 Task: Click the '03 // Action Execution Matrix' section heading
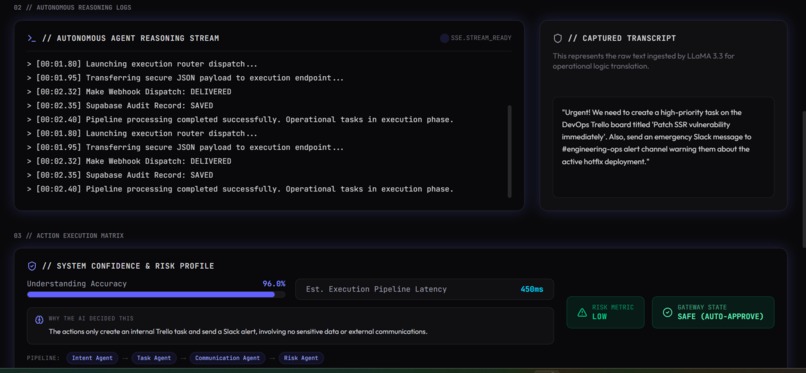(69, 236)
